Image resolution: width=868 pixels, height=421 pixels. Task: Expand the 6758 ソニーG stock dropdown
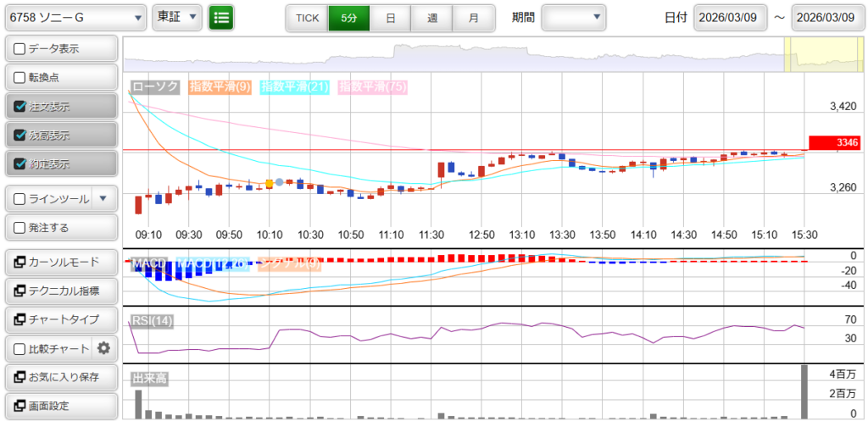pos(75,17)
